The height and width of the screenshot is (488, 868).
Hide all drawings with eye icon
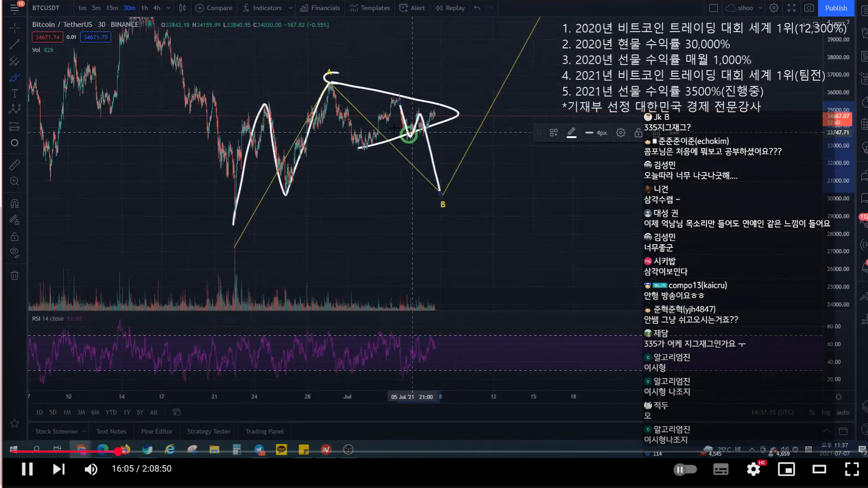[15, 253]
